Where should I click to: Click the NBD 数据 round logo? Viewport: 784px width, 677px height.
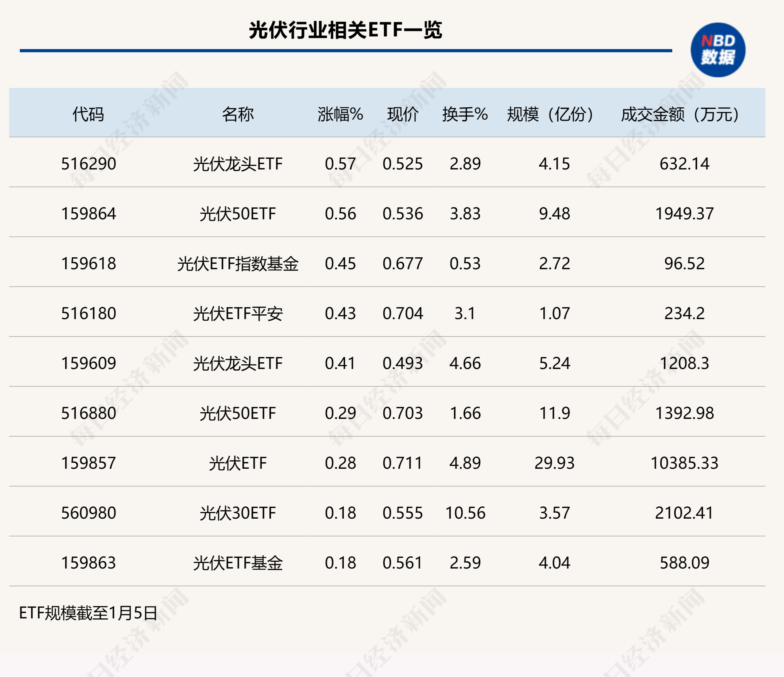pos(717,50)
